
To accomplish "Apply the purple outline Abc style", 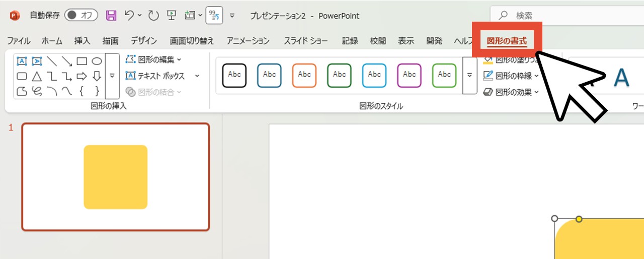I will [409, 75].
